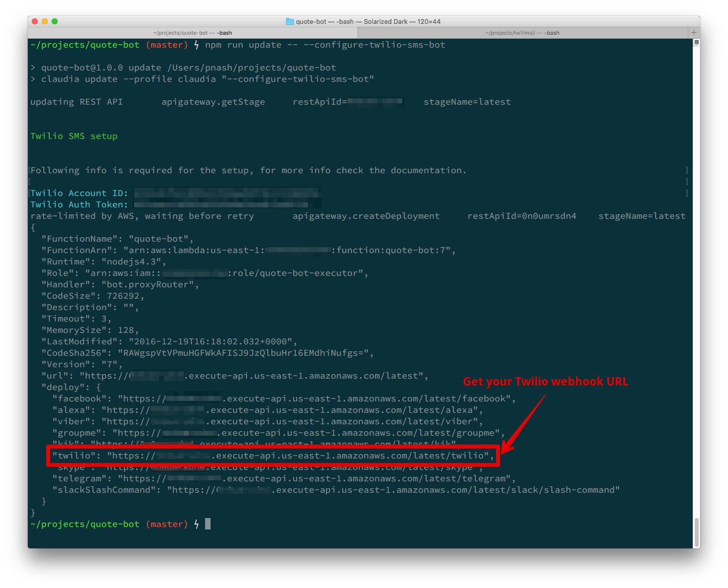This screenshot has height=588, width=728.
Task: Click the "Timeout": 3 line
Action: (76, 319)
